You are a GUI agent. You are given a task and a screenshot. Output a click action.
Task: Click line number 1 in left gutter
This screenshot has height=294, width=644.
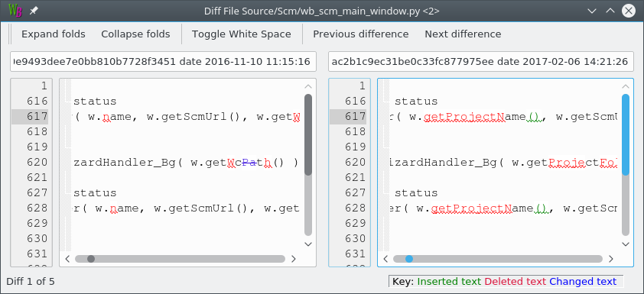click(44, 86)
